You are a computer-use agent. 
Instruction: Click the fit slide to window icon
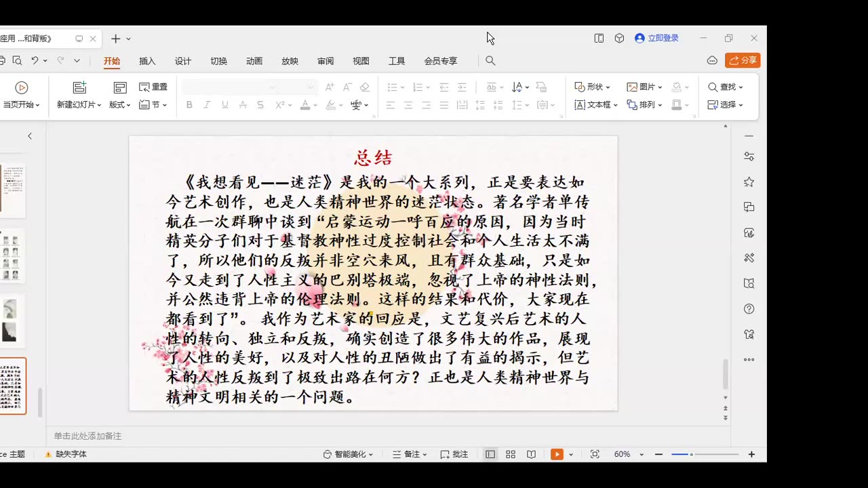click(x=595, y=454)
